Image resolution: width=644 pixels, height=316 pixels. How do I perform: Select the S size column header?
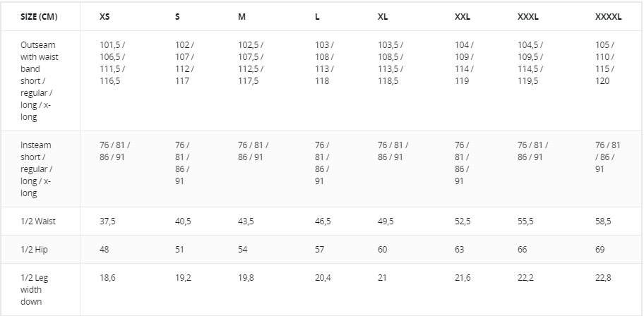coord(177,16)
